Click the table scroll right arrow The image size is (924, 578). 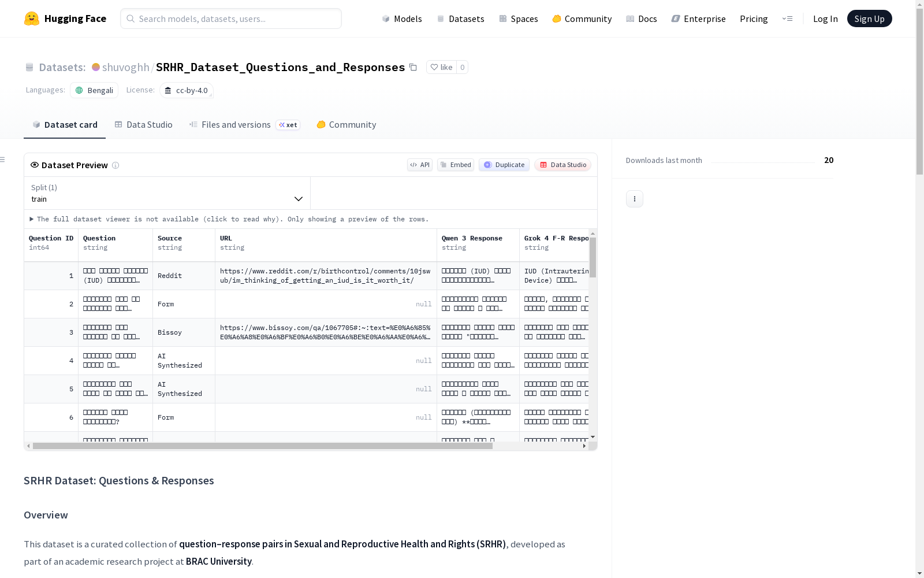584,446
